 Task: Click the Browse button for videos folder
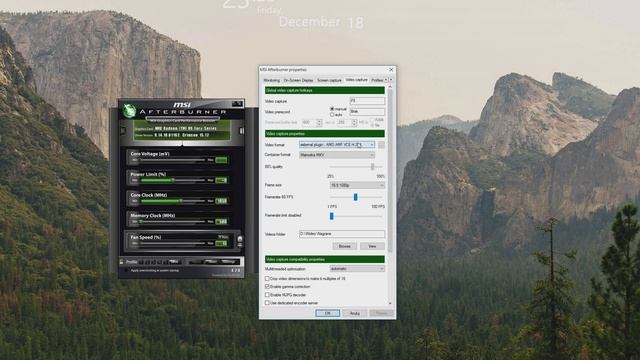click(x=344, y=246)
